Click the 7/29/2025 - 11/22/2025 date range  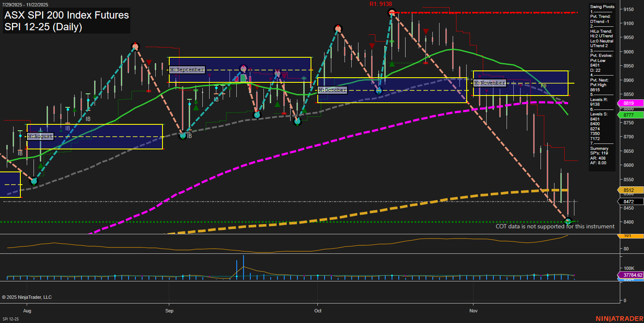25,5
